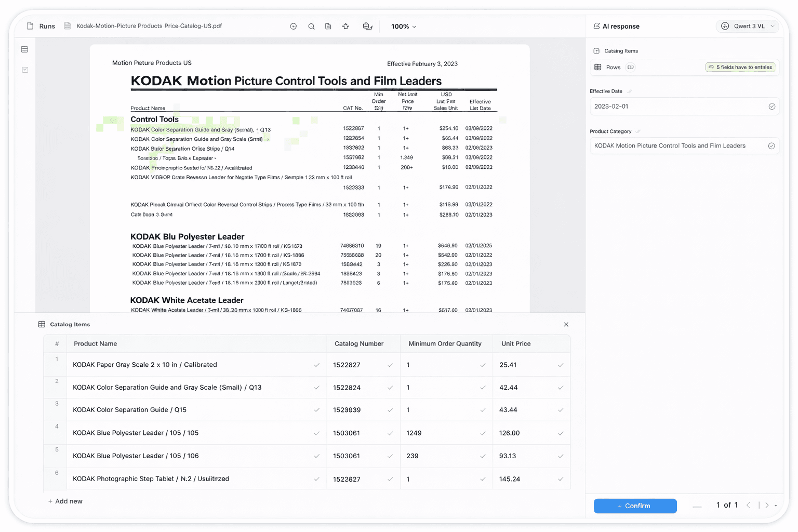Confirm the Effective Date field checkmark
This screenshot has height=532, width=798.
click(773, 106)
